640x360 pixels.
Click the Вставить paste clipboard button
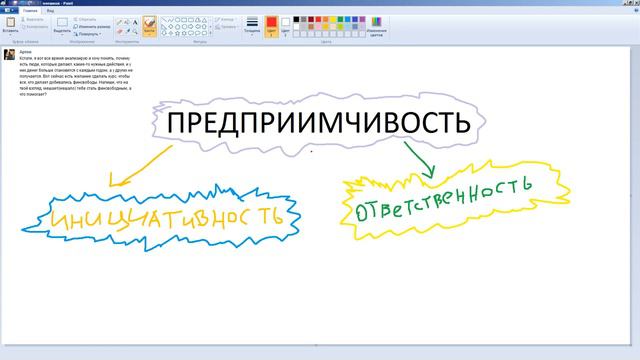point(10,24)
